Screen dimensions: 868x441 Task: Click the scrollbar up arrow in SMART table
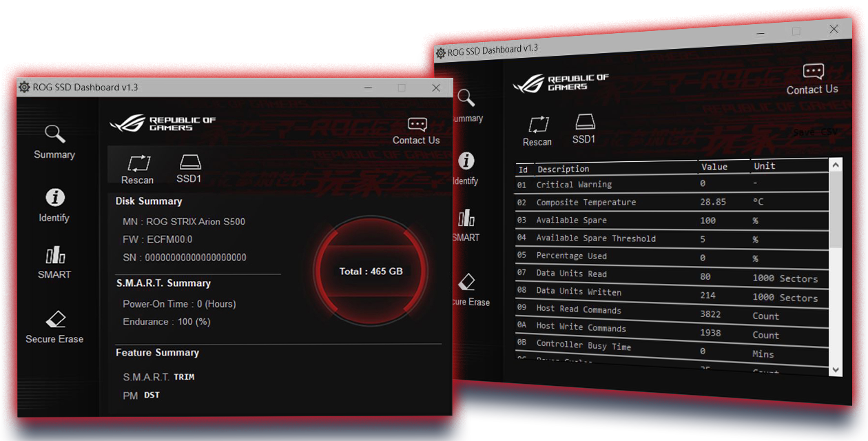click(x=836, y=165)
